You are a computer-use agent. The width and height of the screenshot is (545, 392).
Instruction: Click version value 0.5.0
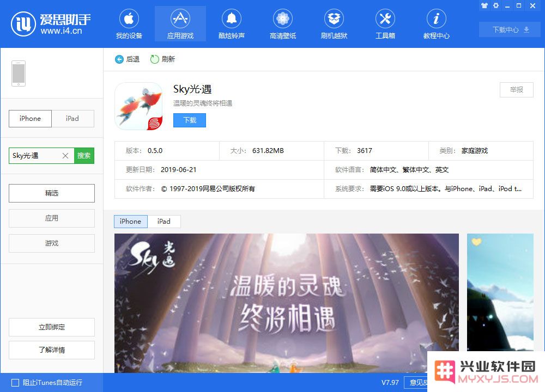[x=155, y=151]
